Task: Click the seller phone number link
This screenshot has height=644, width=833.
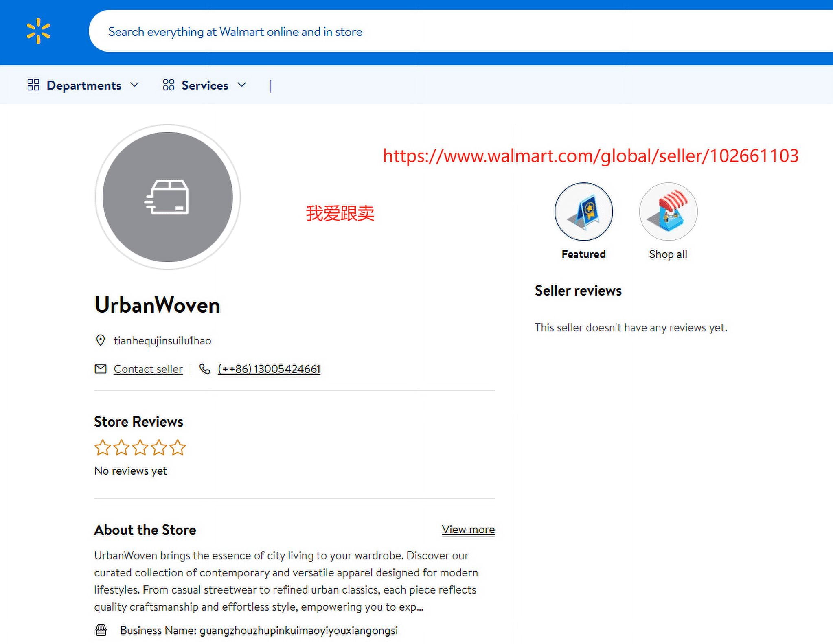Action: tap(269, 369)
